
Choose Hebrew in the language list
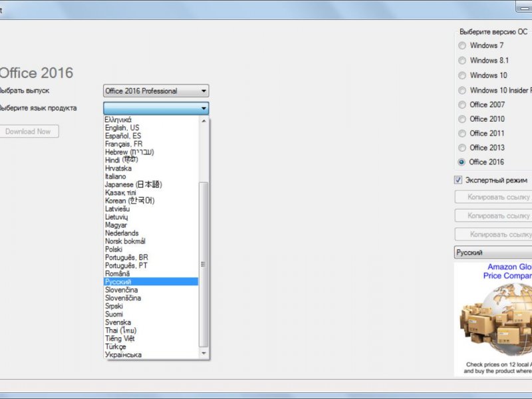[x=151, y=152]
